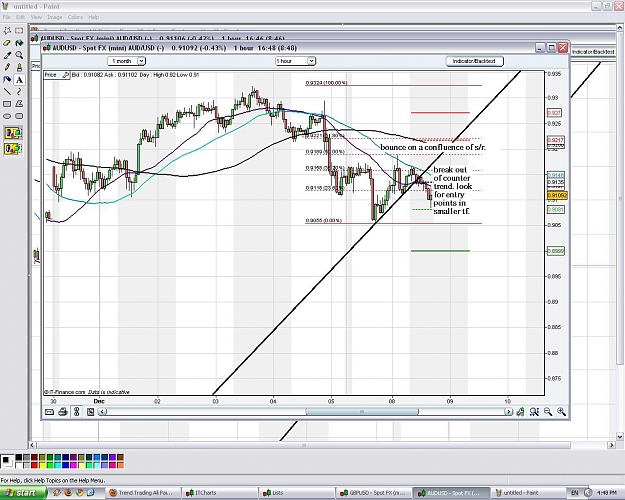The width and height of the screenshot is (625, 500).
Task: Launch Chrome from the quick launch bar
Action: (79, 493)
